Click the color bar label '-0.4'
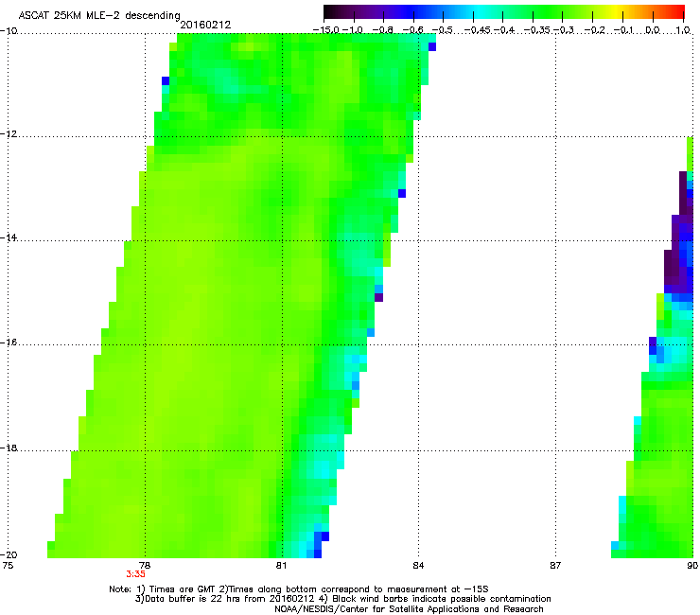The height and width of the screenshot is (615, 700). [503, 30]
